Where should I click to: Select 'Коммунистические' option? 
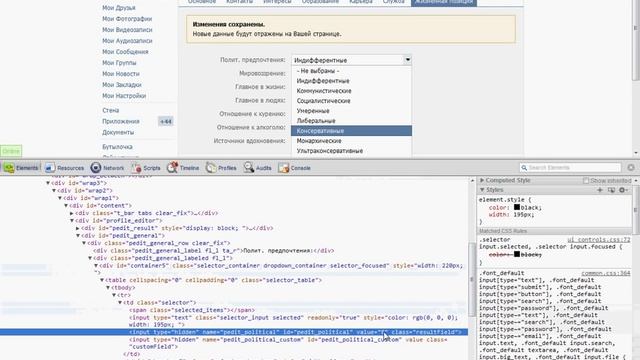click(x=351, y=91)
